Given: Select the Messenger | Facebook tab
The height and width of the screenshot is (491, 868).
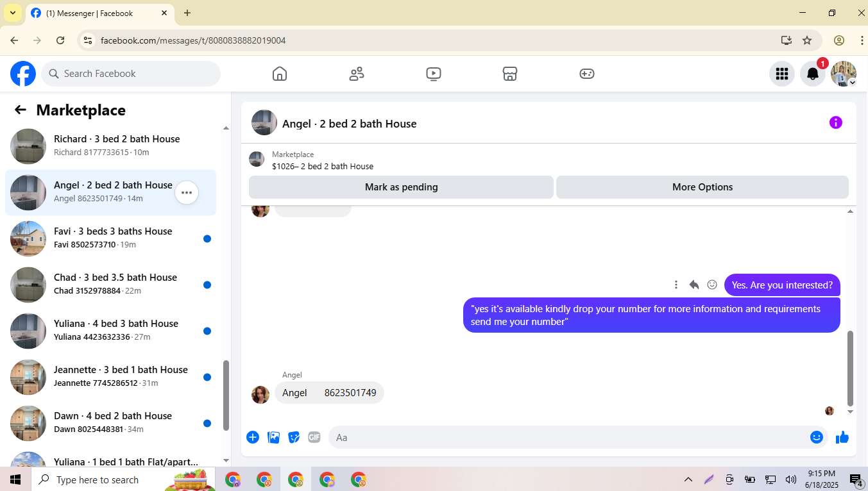Looking at the screenshot, I should pyautogui.click(x=99, y=13).
